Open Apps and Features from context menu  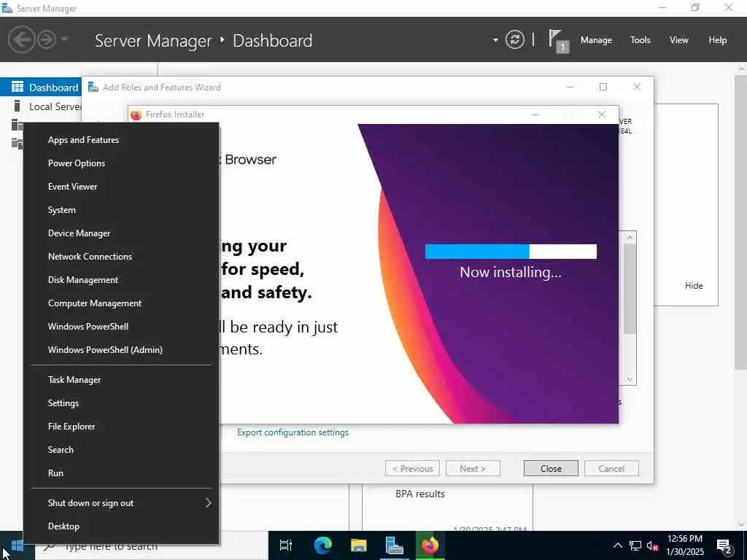point(121,140)
